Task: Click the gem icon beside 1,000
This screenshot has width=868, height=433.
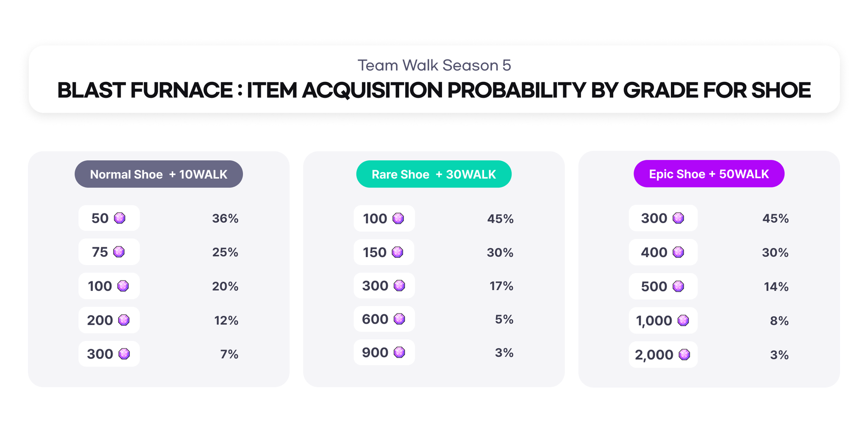Action: [x=683, y=321]
